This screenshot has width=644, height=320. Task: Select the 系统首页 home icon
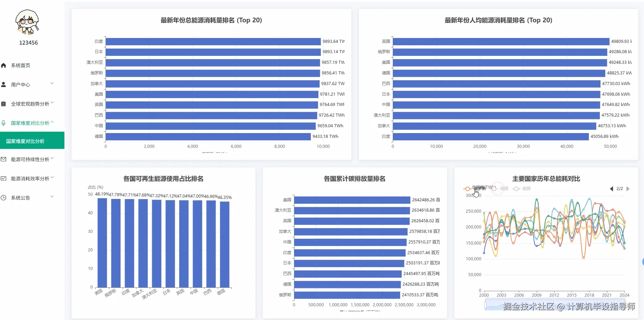coord(4,65)
